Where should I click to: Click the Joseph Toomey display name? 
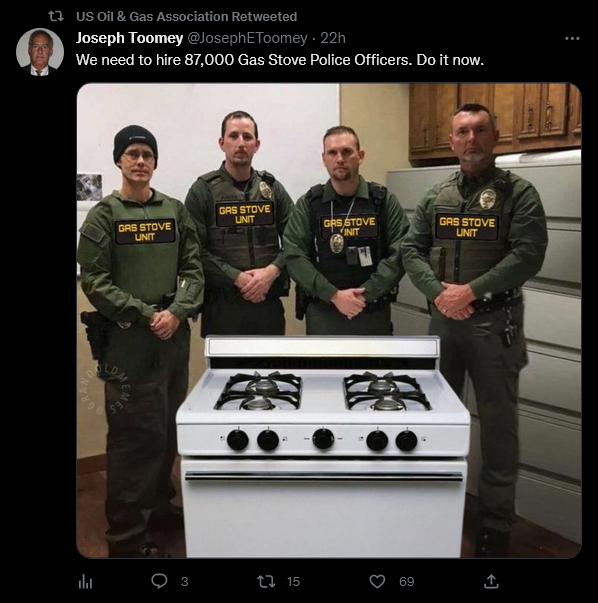[x=129, y=38]
